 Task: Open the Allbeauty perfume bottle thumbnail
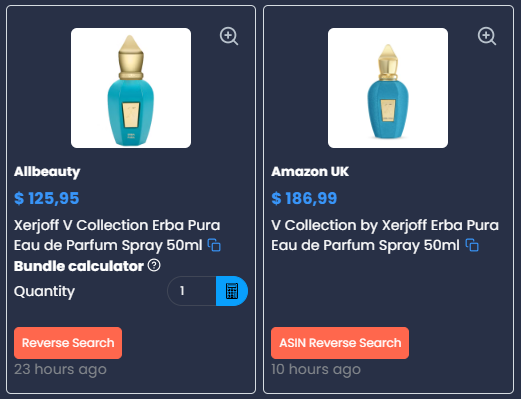click(131, 88)
